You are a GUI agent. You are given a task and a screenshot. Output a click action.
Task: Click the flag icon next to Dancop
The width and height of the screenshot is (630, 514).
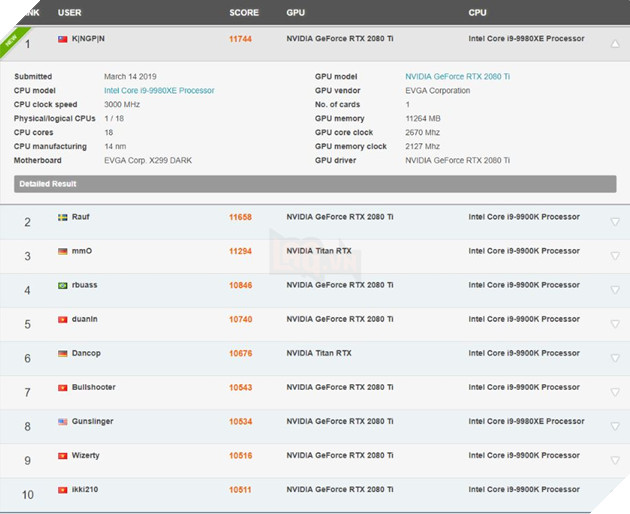pos(63,353)
